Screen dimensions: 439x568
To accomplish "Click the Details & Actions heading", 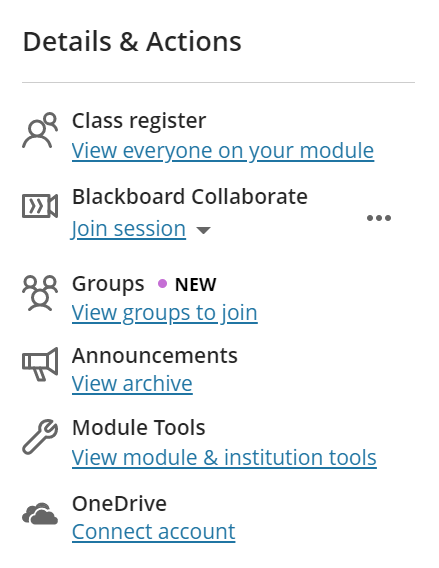I will [132, 42].
